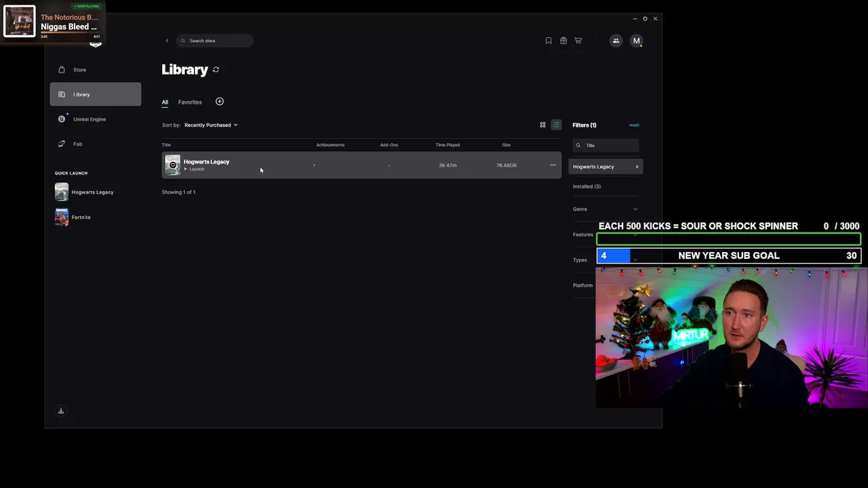Click the Time Played column header
Viewport: 868px width, 488px height.
point(448,145)
